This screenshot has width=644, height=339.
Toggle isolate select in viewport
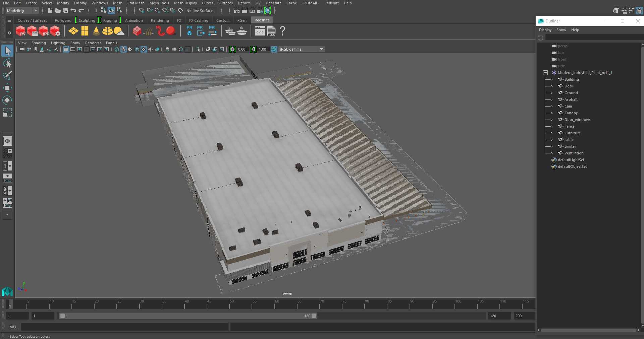(x=198, y=49)
